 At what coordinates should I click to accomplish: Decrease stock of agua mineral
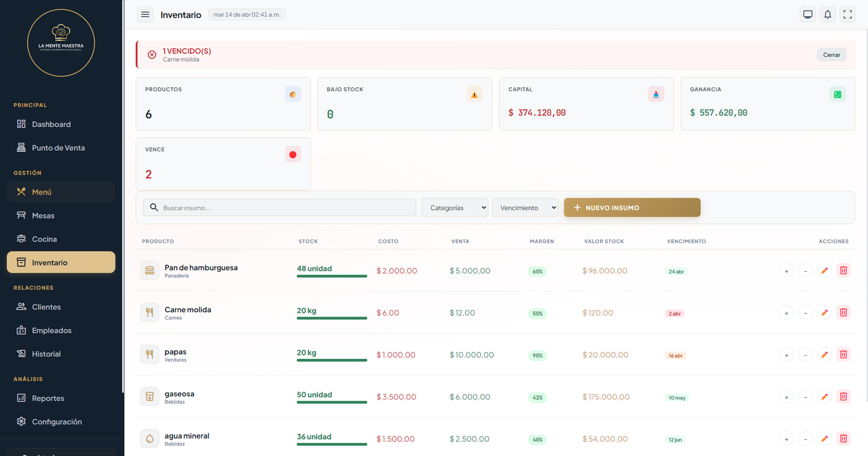tap(806, 439)
